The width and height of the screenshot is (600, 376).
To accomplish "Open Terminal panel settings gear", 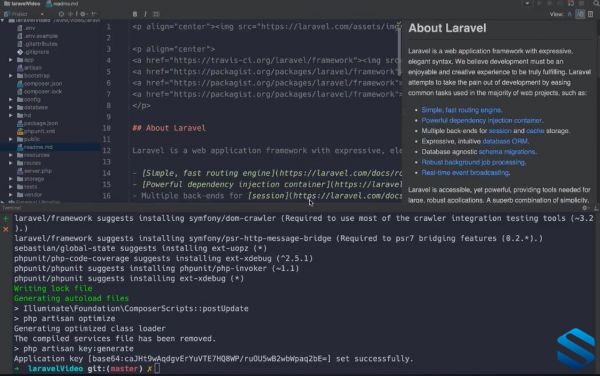I will (x=585, y=208).
